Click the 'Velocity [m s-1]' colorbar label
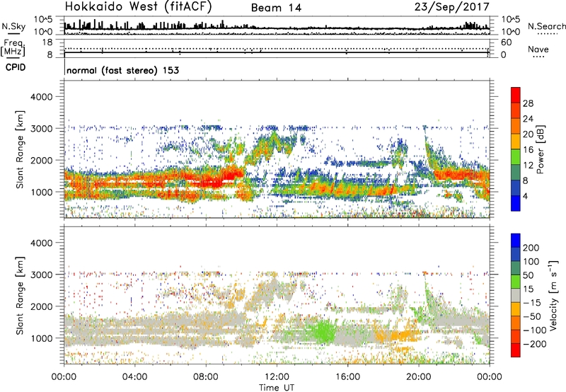566x392 pixels. pos(553,296)
